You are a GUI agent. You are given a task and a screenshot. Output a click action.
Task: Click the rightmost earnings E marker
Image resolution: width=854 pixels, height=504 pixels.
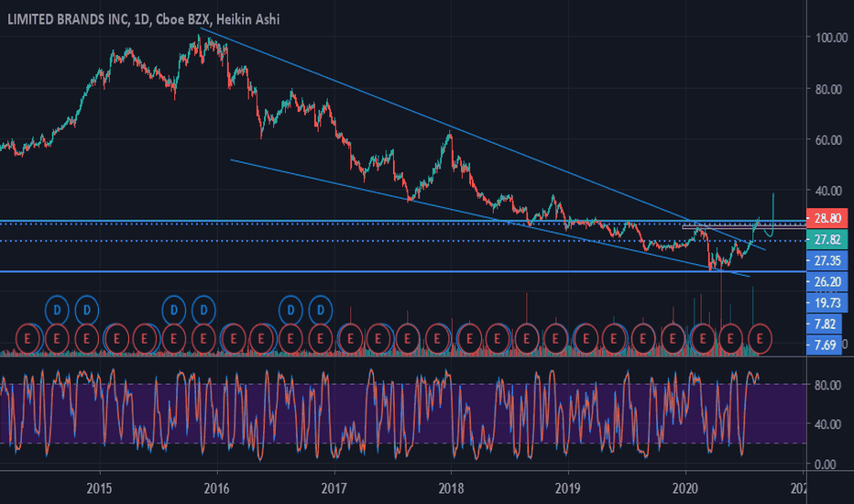(x=760, y=339)
